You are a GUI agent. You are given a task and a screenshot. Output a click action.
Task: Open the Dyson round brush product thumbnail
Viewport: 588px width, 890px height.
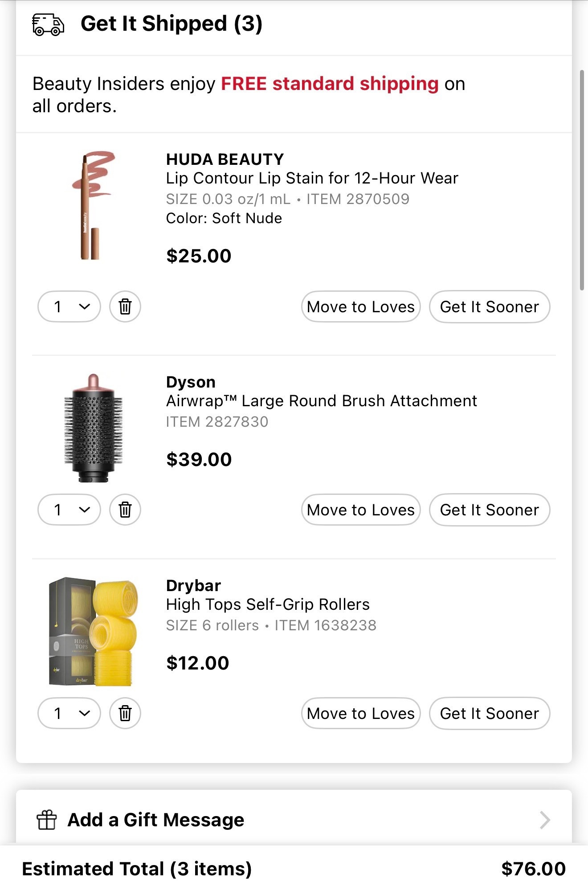[x=93, y=429]
